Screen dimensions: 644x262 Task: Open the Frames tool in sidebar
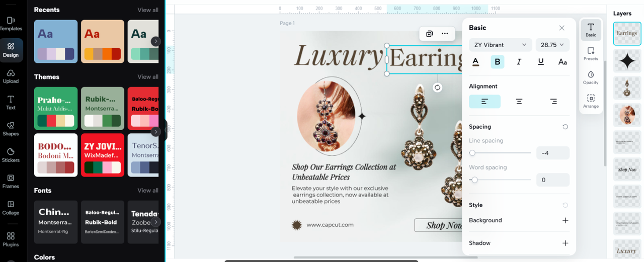click(11, 181)
